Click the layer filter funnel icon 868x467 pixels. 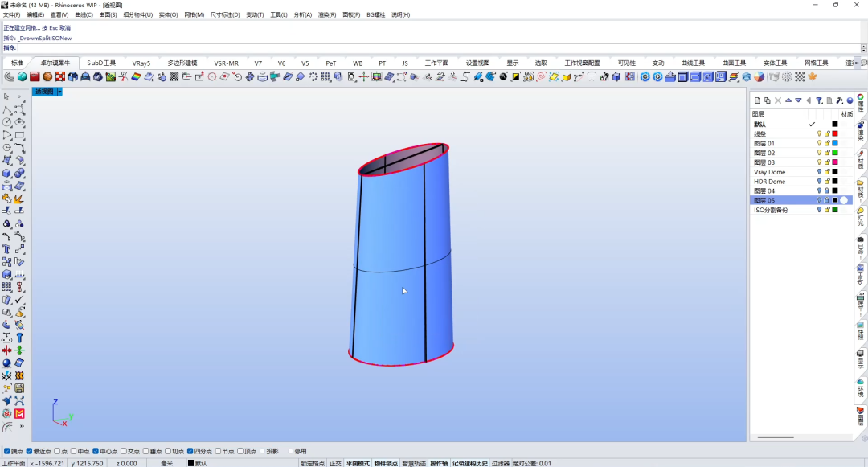[819, 100]
